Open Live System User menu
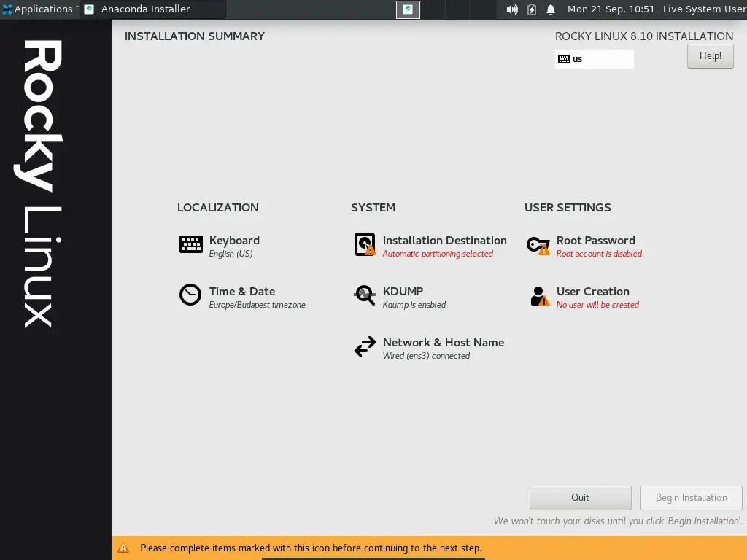Image resolution: width=747 pixels, height=560 pixels. tap(704, 9)
